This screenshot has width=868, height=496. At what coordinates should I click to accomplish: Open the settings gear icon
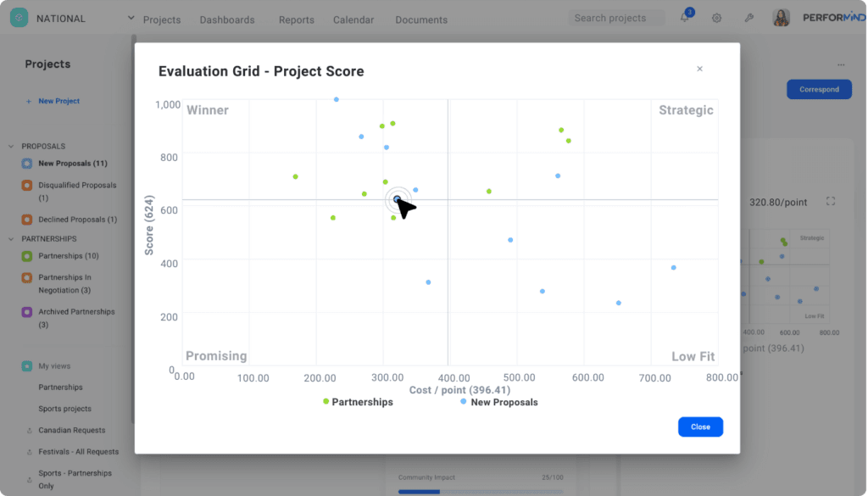(716, 18)
